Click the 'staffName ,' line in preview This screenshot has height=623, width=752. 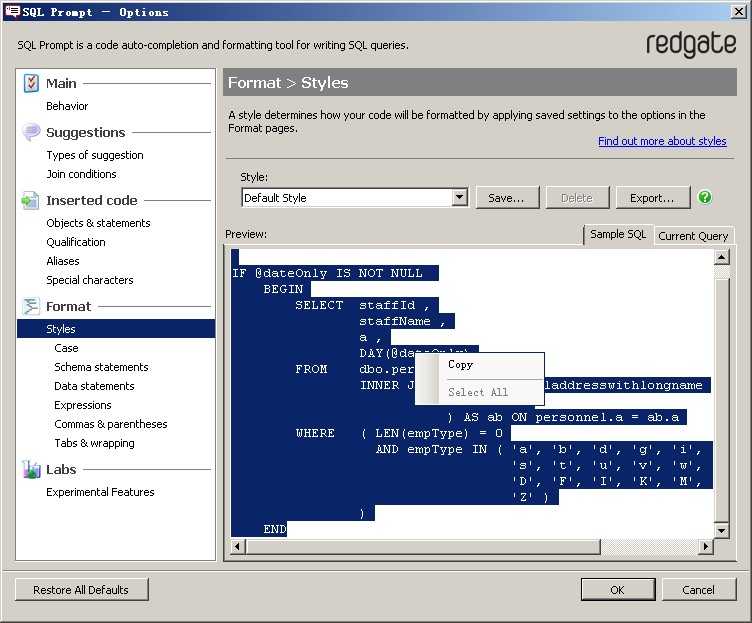click(x=402, y=321)
